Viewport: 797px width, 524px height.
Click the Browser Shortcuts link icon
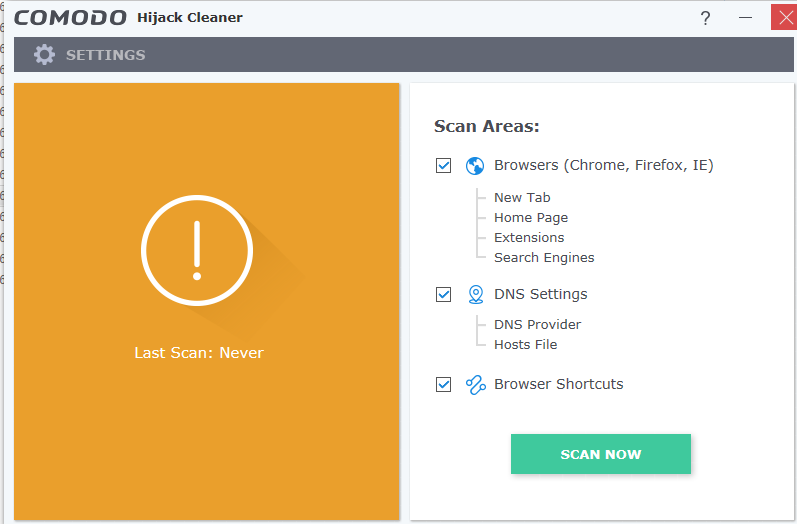point(476,385)
